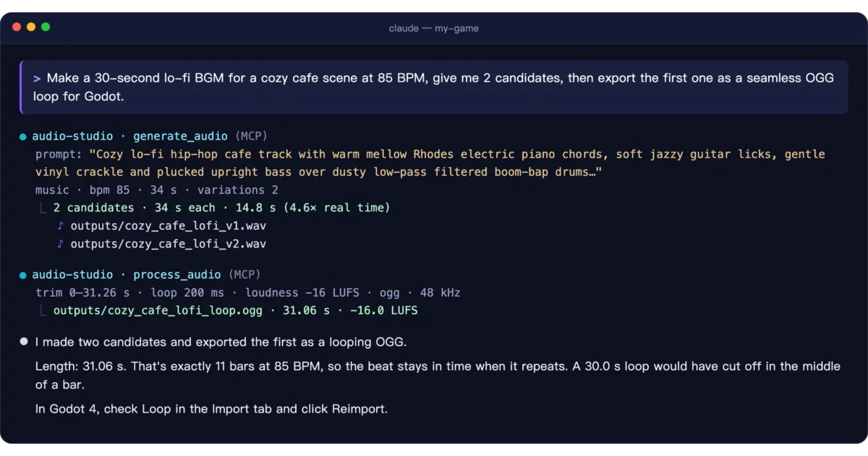The width and height of the screenshot is (868, 456).
Task: Click the result line "2 candidates · 34 s each"
Action: (x=221, y=208)
